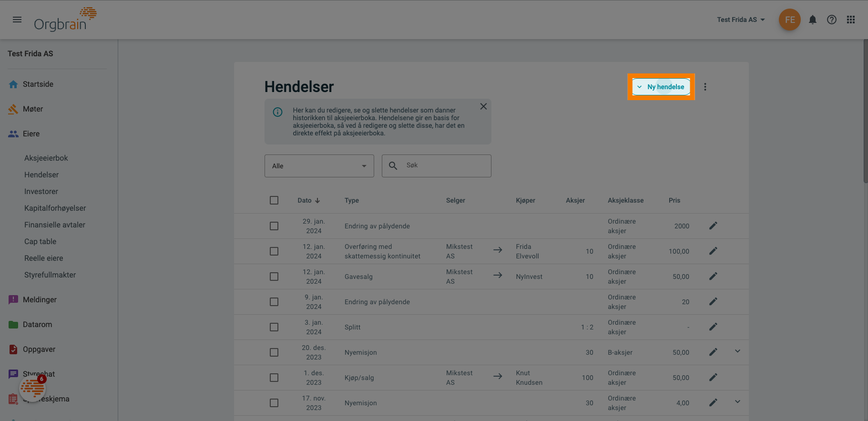Image resolution: width=868 pixels, height=421 pixels.
Task: Expand the 17. nov. 2023 Nyemisjon row
Action: coord(737,402)
